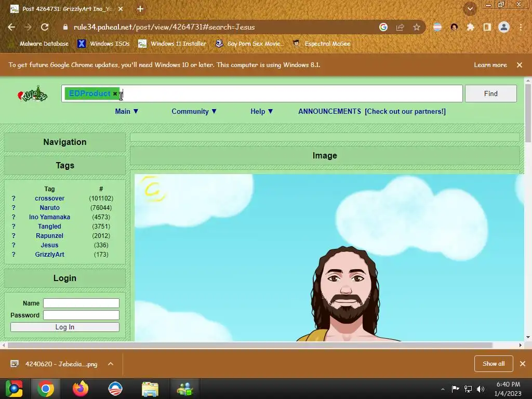Collapse the Navigation panel header
This screenshot has height=399, width=532.
[x=65, y=142]
